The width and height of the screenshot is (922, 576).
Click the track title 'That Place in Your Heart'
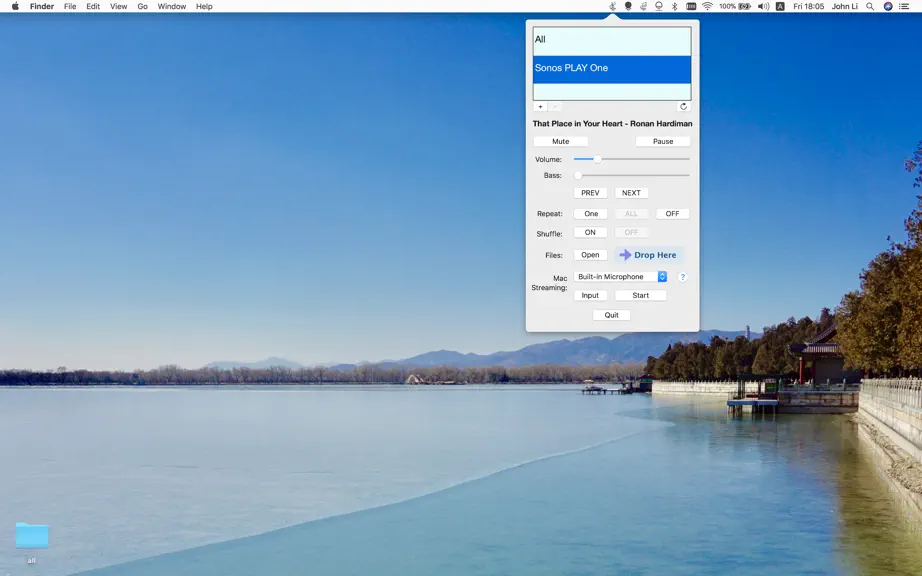[x=576, y=124]
